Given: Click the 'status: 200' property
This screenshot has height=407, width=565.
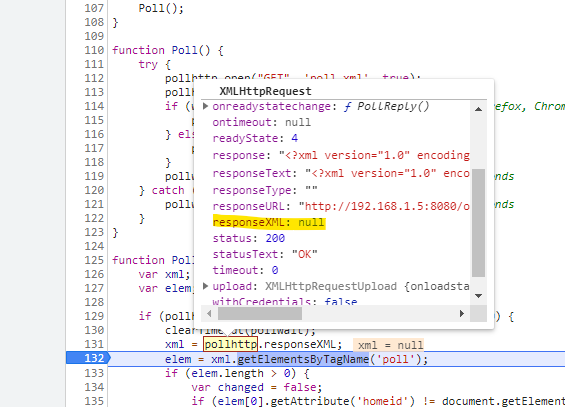Looking at the screenshot, I should coord(249,238).
